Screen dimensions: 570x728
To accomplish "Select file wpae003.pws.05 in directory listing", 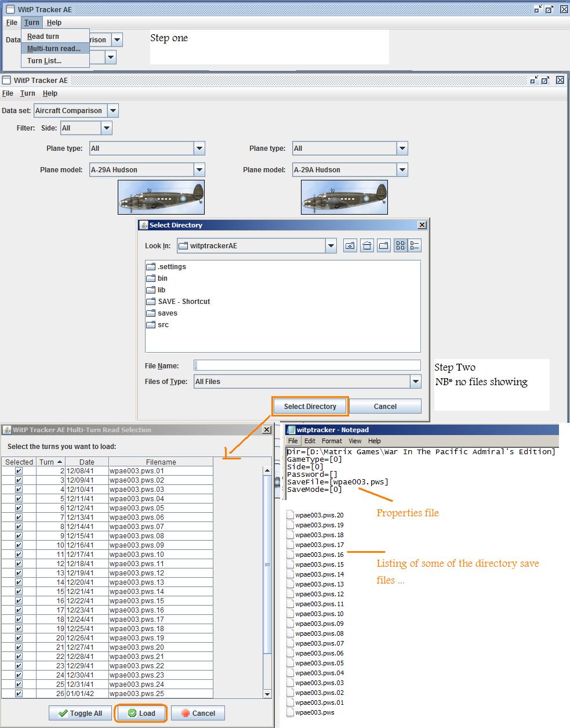I will pyautogui.click(x=315, y=663).
